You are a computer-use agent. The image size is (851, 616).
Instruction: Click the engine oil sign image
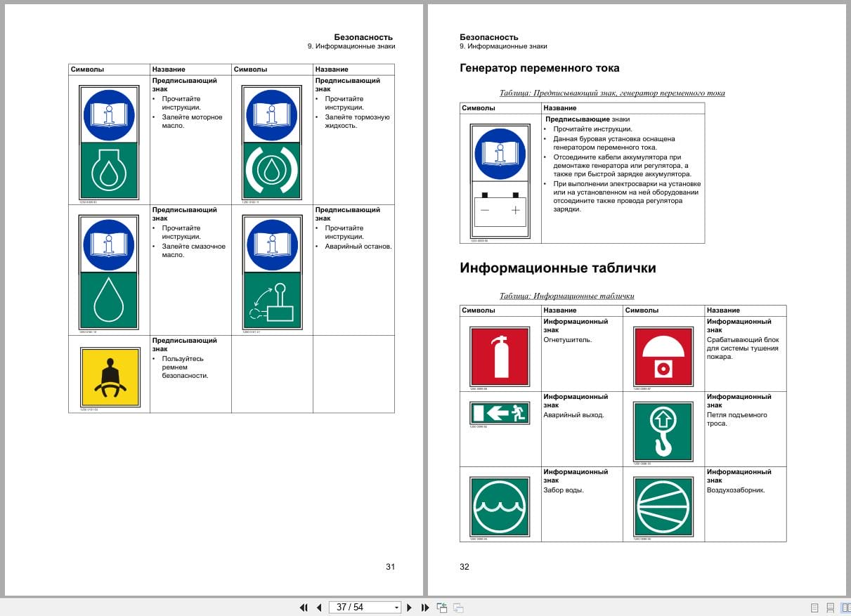pyautogui.click(x=109, y=143)
